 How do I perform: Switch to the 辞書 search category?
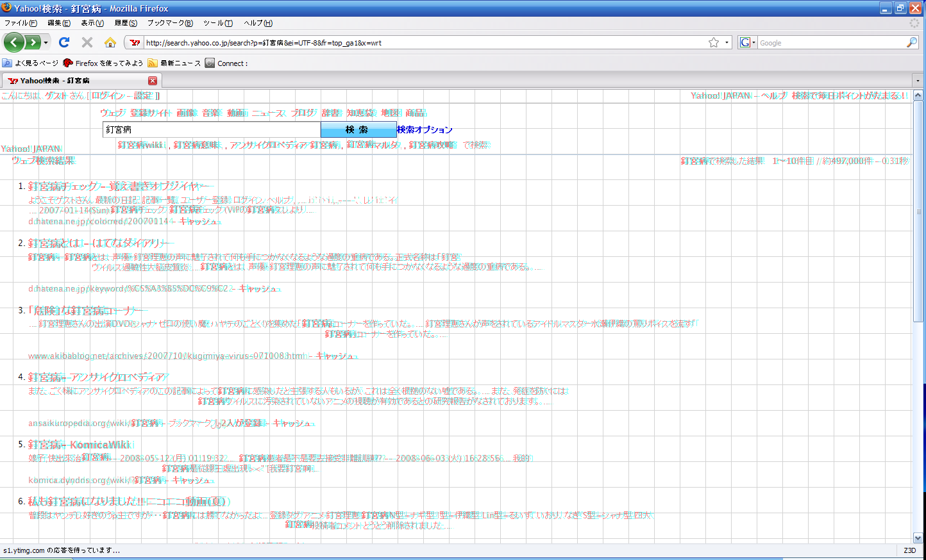click(332, 113)
